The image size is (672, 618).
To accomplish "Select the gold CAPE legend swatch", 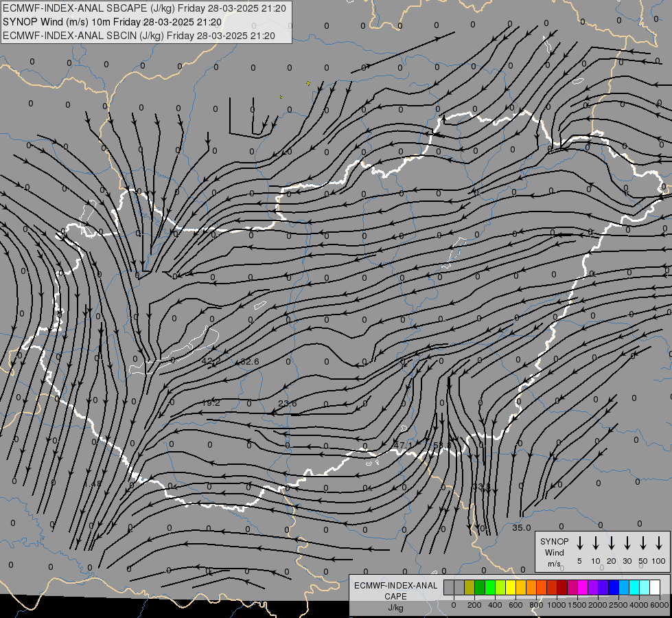I will pos(521,587).
